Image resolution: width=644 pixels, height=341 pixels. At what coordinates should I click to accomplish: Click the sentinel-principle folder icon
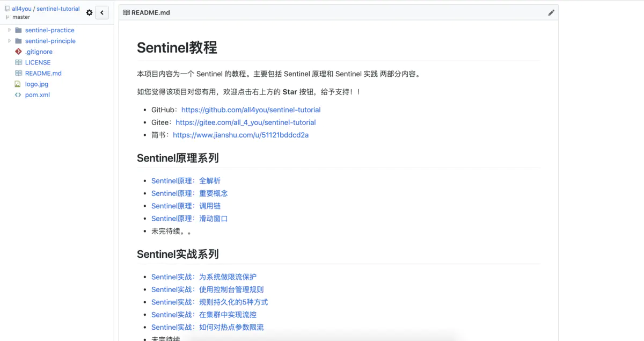[x=18, y=41]
